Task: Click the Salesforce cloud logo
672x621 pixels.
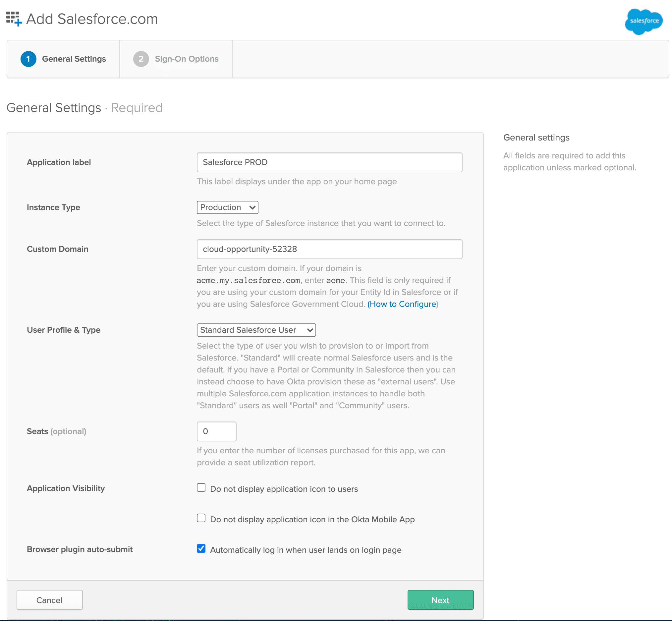Action: click(644, 22)
